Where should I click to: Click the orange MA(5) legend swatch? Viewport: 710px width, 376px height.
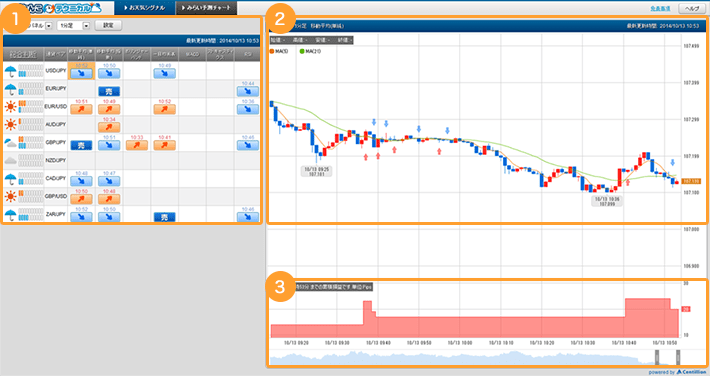pos(272,52)
